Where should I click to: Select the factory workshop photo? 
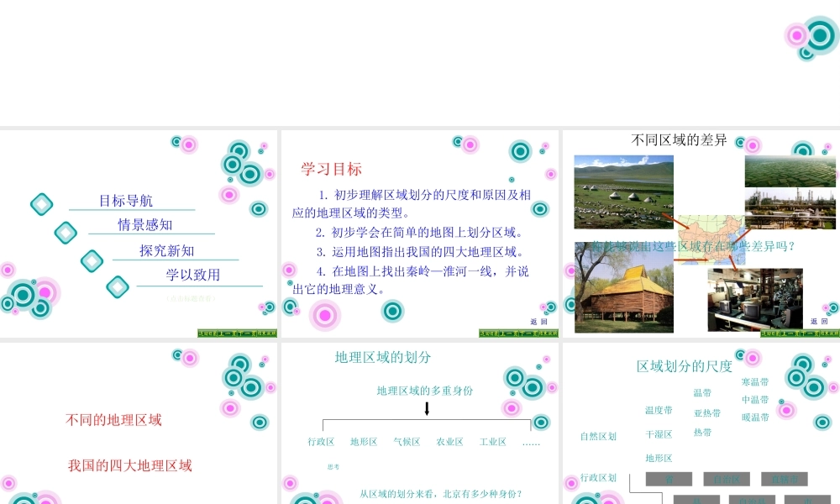755,300
